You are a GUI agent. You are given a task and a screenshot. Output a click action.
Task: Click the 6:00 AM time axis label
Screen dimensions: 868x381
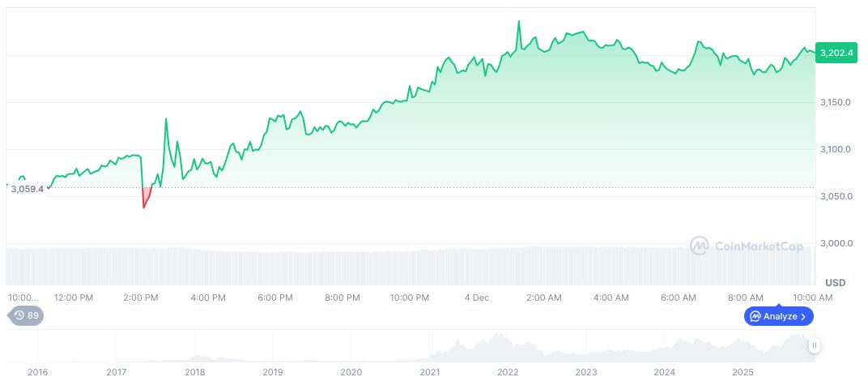click(x=678, y=298)
